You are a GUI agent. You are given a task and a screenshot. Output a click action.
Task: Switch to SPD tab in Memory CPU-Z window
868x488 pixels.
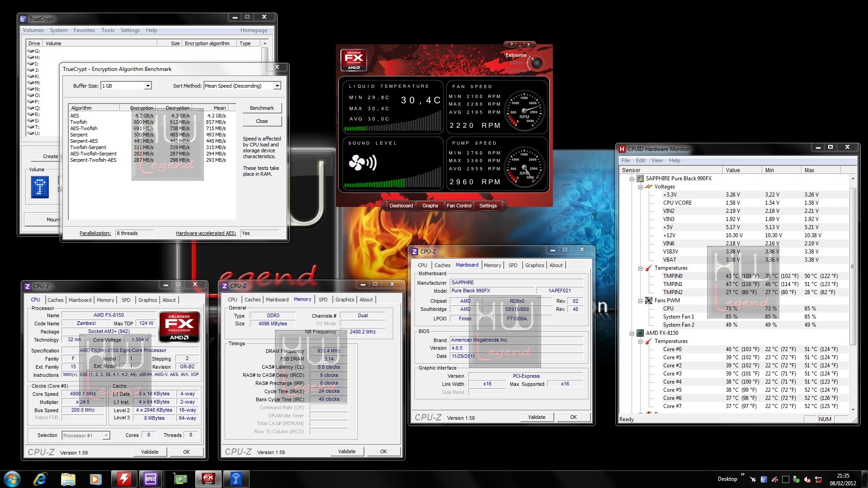323,300
